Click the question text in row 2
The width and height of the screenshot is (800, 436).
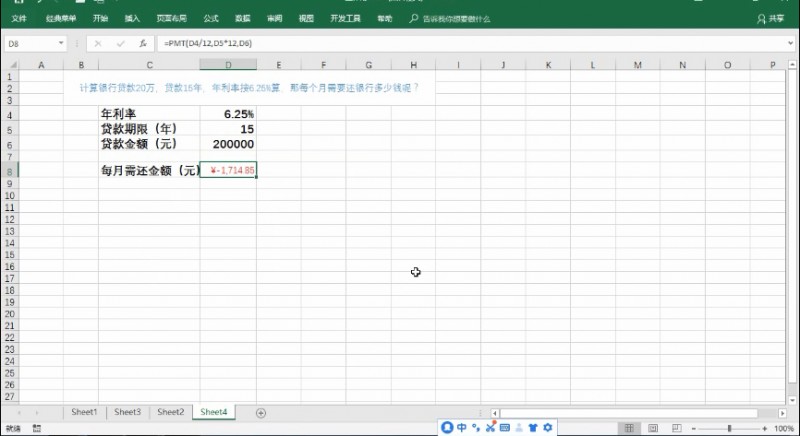coord(249,88)
